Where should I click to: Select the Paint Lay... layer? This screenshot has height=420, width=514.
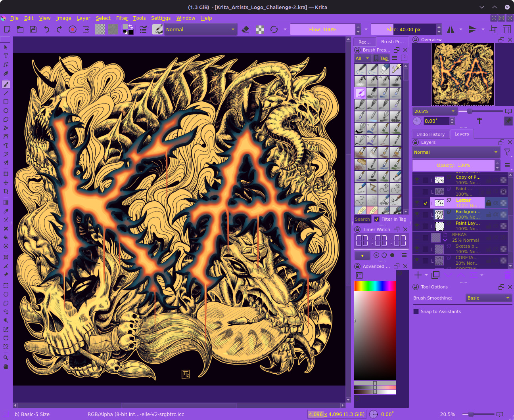(x=468, y=226)
